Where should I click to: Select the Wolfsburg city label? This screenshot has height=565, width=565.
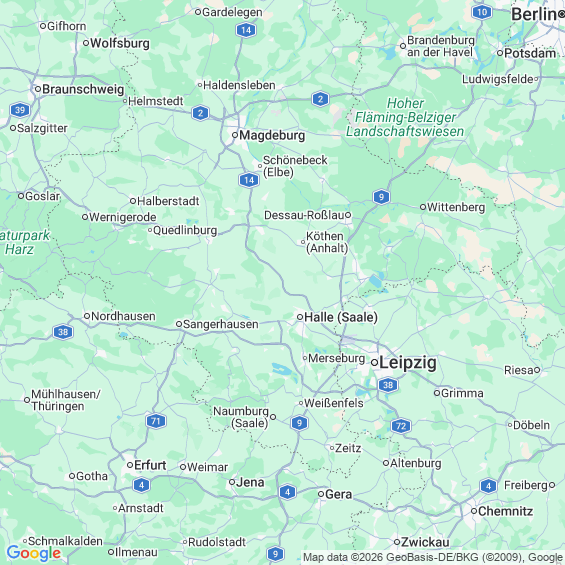(x=120, y=43)
